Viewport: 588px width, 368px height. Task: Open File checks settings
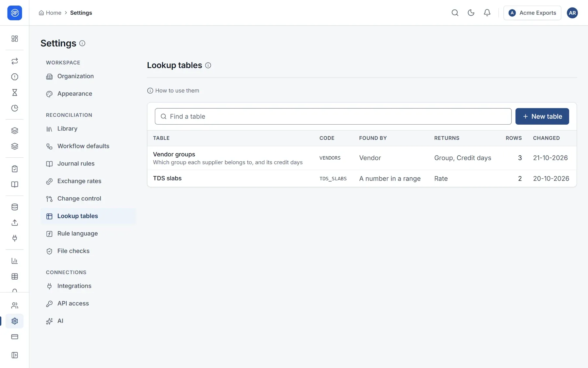click(x=88, y=251)
